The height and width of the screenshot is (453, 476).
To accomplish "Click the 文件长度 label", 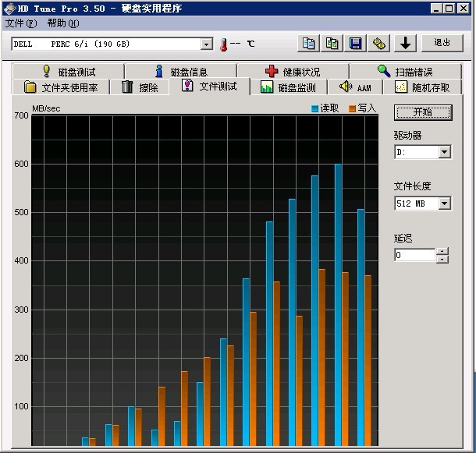I will (x=412, y=186).
